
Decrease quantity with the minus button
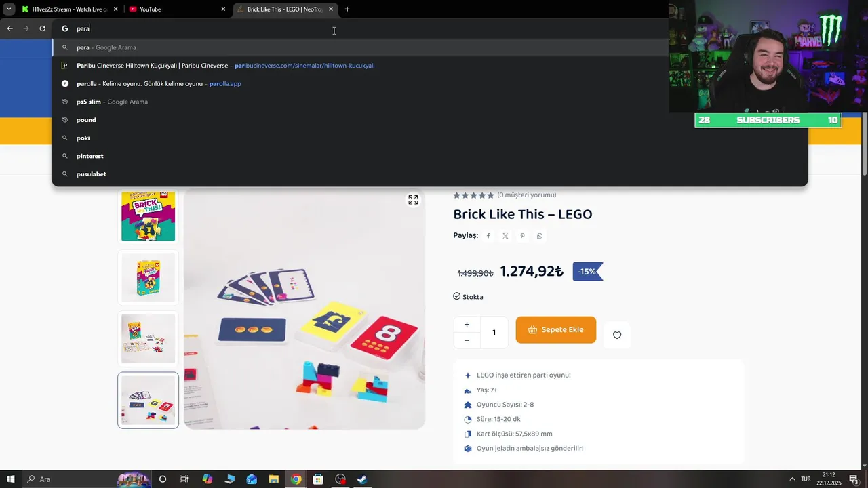coord(467,340)
